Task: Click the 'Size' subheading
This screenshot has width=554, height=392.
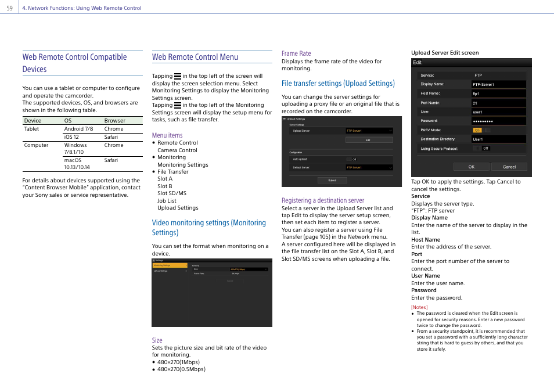Action: click(157, 340)
